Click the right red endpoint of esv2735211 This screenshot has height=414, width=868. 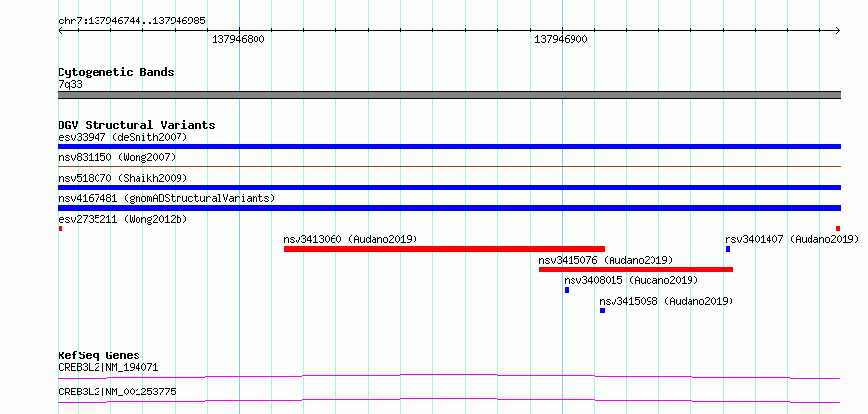click(838, 228)
